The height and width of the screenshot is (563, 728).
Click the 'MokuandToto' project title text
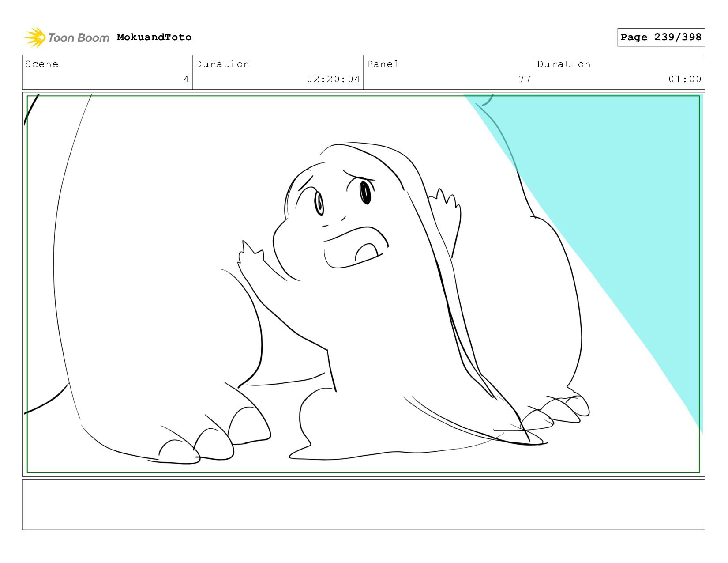[x=154, y=37]
